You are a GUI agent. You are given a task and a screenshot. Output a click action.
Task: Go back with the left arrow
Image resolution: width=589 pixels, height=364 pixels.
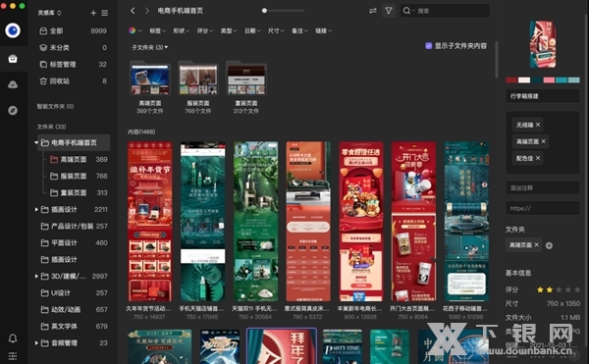[133, 11]
